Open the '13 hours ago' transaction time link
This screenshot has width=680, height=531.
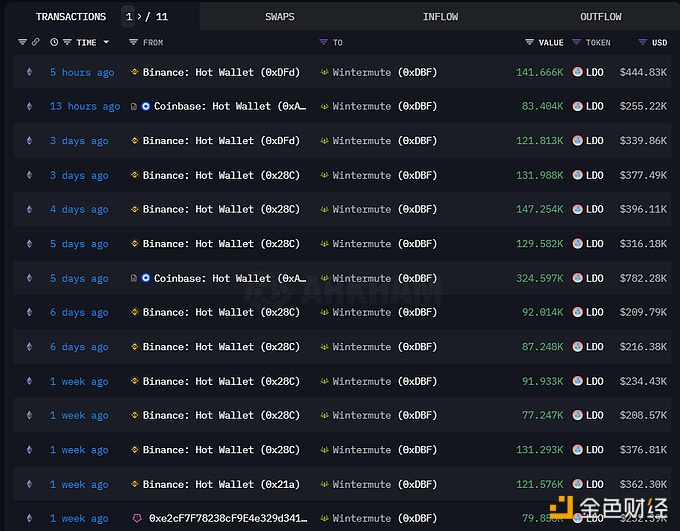(x=85, y=106)
